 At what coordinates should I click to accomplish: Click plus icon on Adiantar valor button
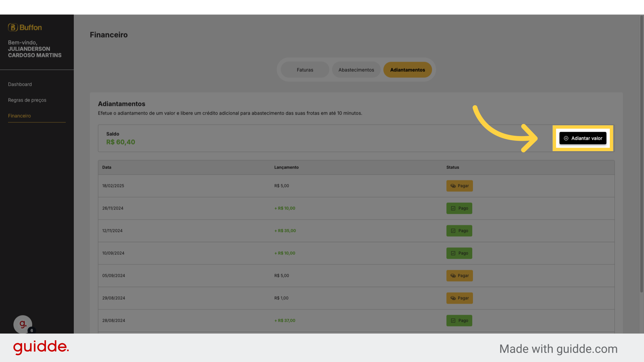[566, 138]
